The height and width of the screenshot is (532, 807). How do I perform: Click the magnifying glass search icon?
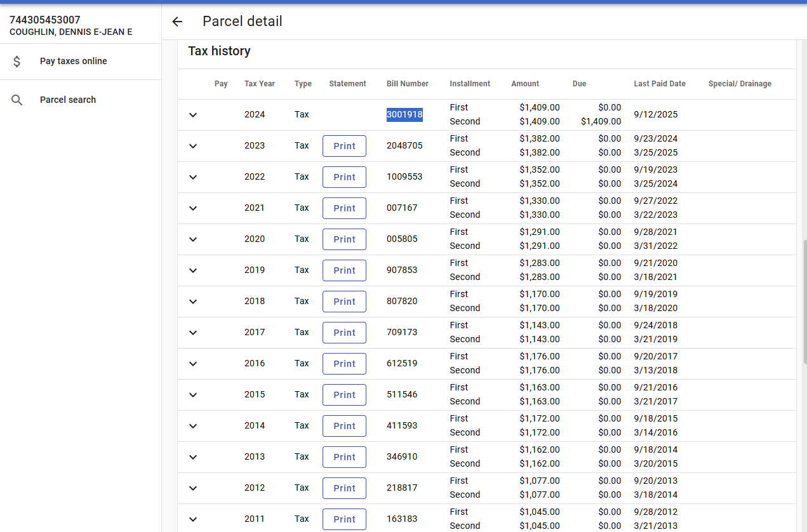point(17,100)
